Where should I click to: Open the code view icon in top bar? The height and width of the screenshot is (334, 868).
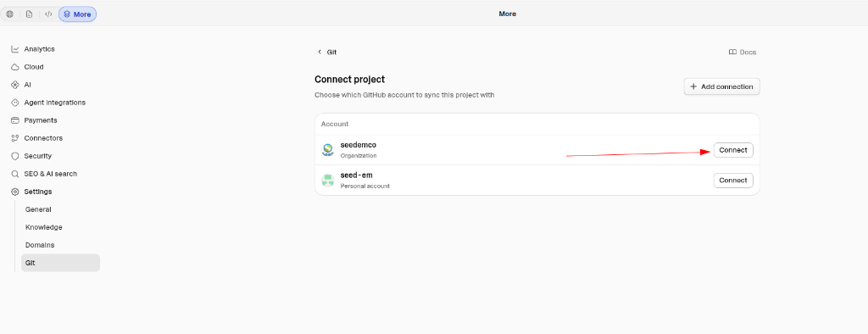point(48,14)
